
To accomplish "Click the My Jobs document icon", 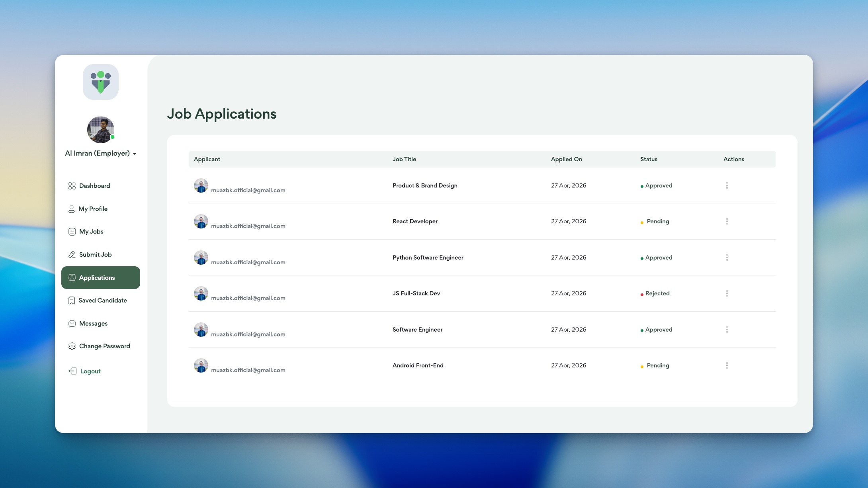I will 72,232.
